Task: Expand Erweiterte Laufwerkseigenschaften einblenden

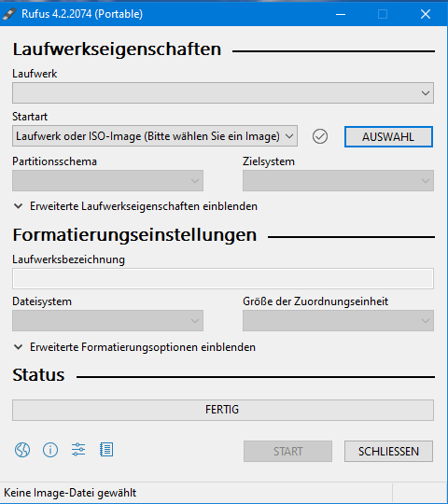Action: tap(135, 206)
